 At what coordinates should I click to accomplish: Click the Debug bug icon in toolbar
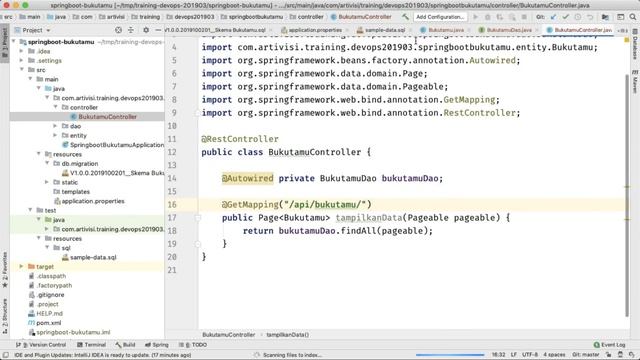pos(487,17)
